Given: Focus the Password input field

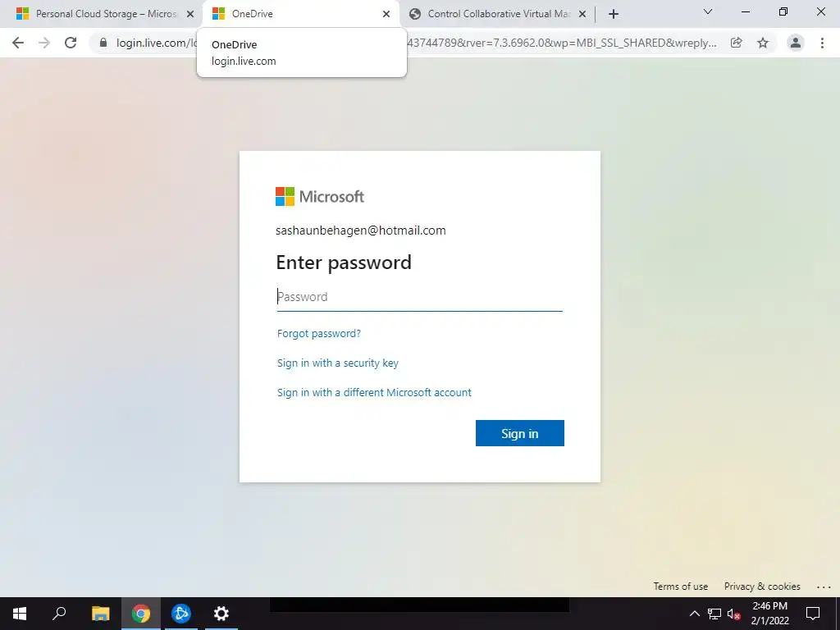Looking at the screenshot, I should coord(419,297).
